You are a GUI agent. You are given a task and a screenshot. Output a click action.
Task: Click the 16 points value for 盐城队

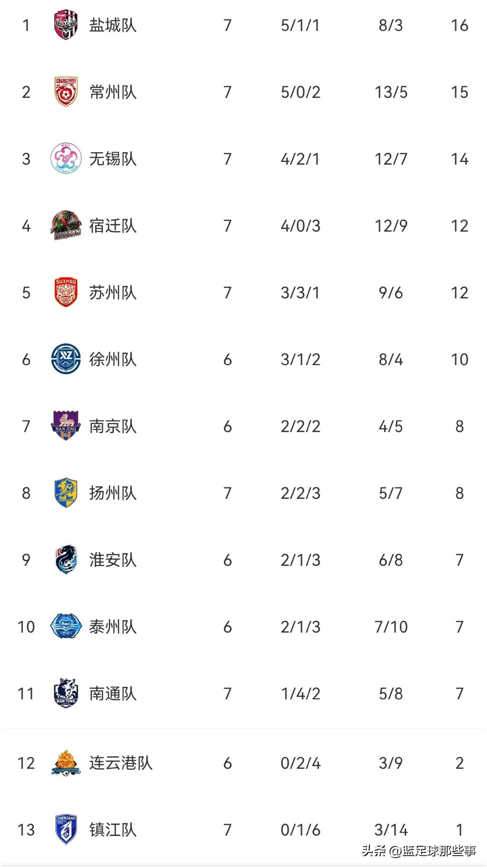(x=459, y=26)
